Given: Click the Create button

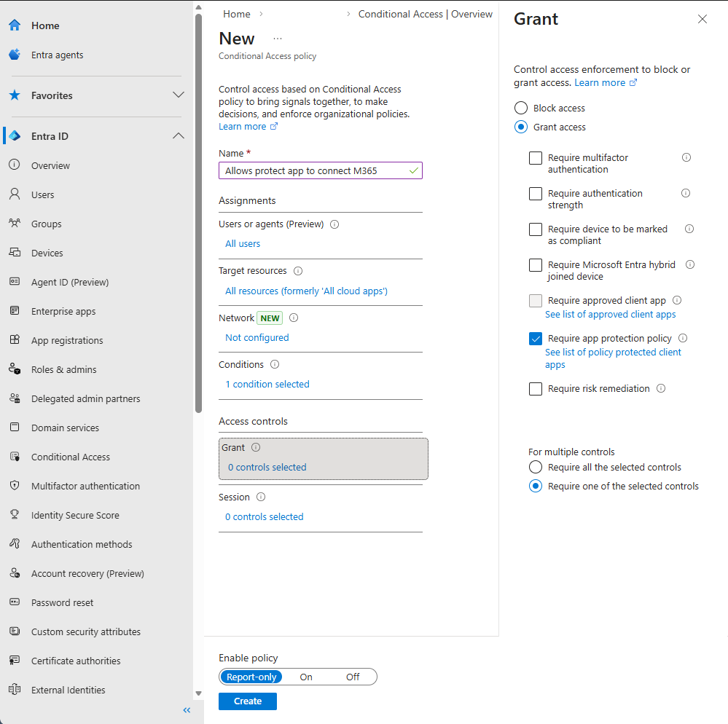Looking at the screenshot, I should 248,701.
